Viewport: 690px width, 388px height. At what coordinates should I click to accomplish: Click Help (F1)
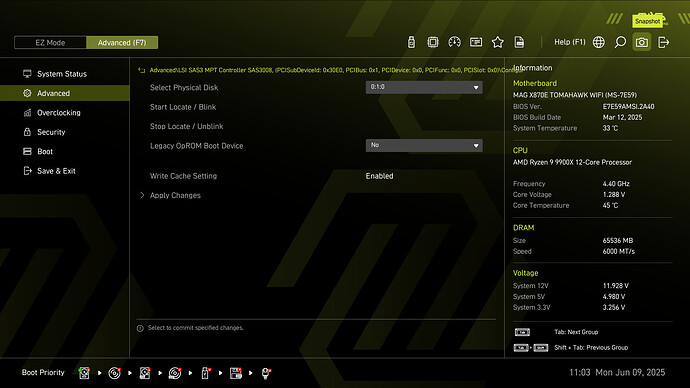(569, 42)
